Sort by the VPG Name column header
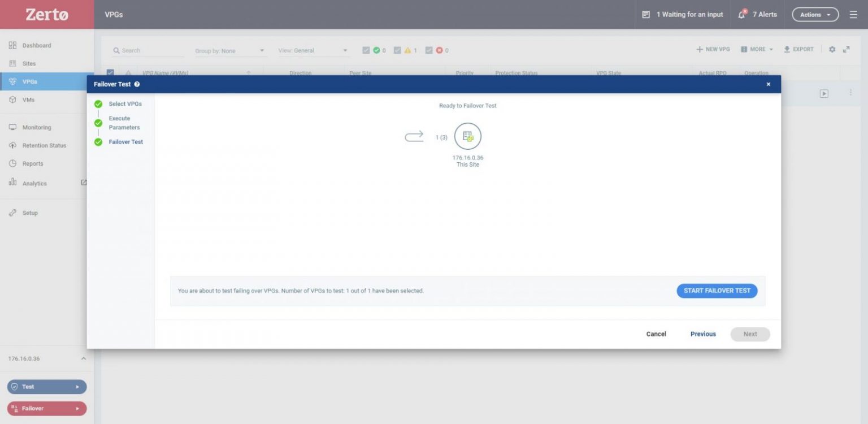Image resolution: width=868 pixels, height=424 pixels. pyautogui.click(x=165, y=73)
